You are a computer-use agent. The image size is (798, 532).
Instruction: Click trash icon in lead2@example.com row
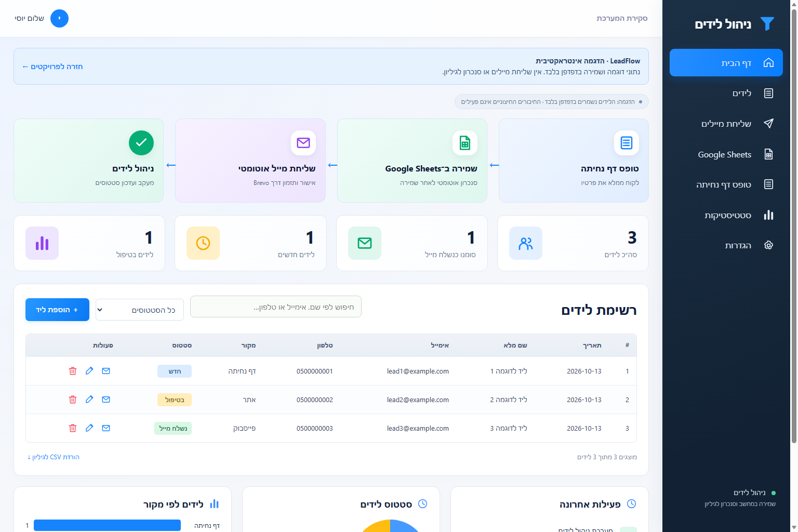click(73, 400)
